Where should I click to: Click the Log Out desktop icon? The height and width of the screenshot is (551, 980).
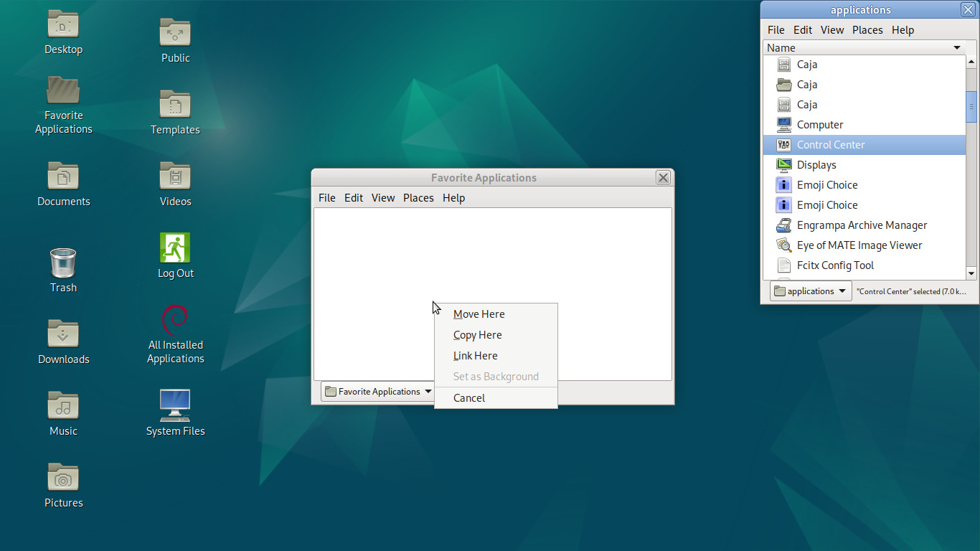click(x=175, y=248)
